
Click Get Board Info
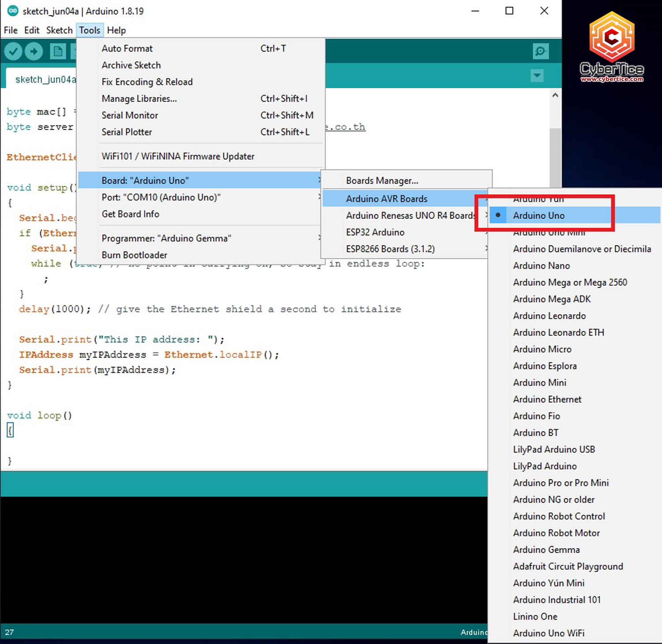(130, 214)
